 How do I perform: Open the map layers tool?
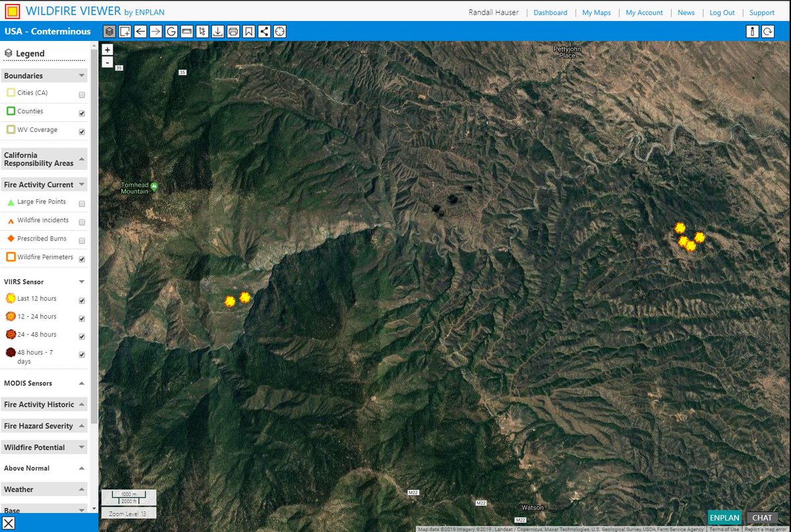[x=109, y=31]
